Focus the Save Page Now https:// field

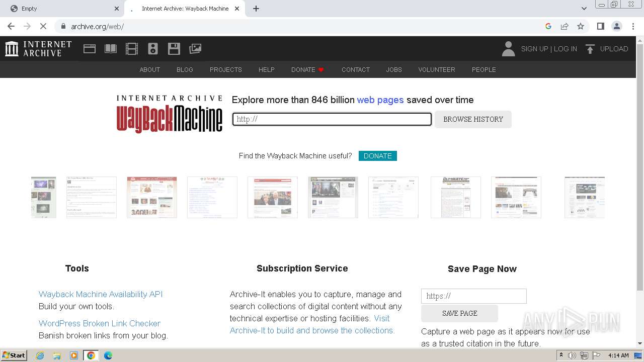(x=474, y=296)
